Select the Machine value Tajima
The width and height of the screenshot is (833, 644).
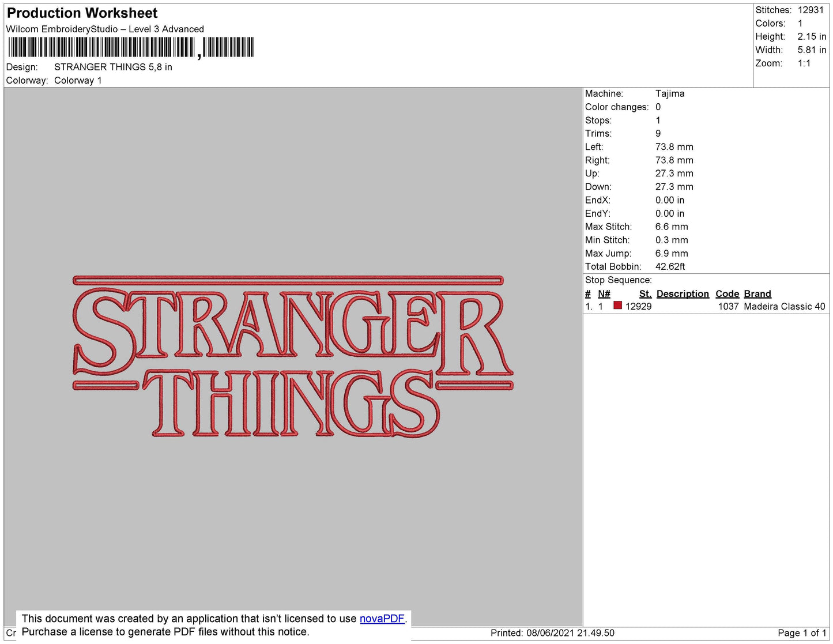[670, 93]
